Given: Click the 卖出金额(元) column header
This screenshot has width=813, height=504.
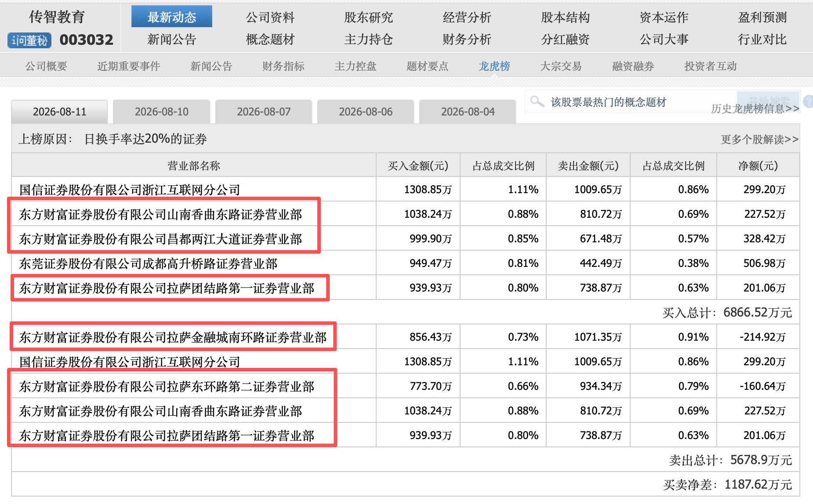Looking at the screenshot, I should 588,166.
